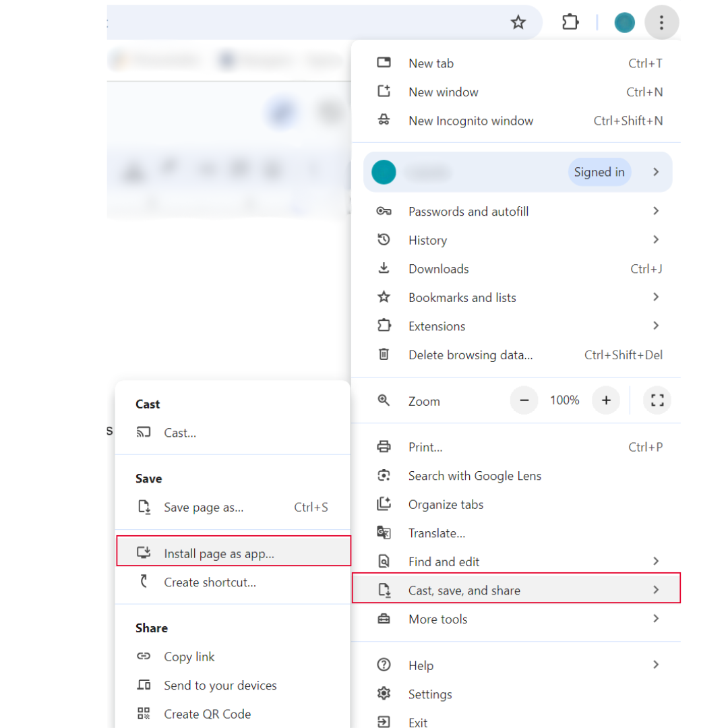Decrease zoom with the minus button
Screen dimensions: 728x728
click(x=524, y=400)
